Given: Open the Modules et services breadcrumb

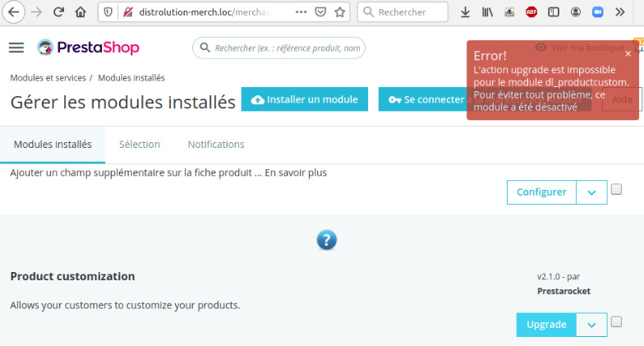Looking at the screenshot, I should click(48, 78).
